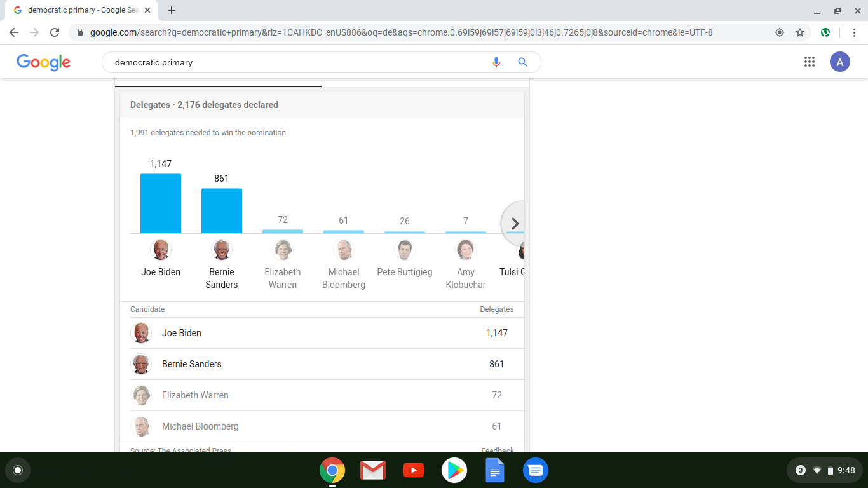Click Joe Biden's photo under the chart
Image resolution: width=868 pixels, height=488 pixels.
161,250
